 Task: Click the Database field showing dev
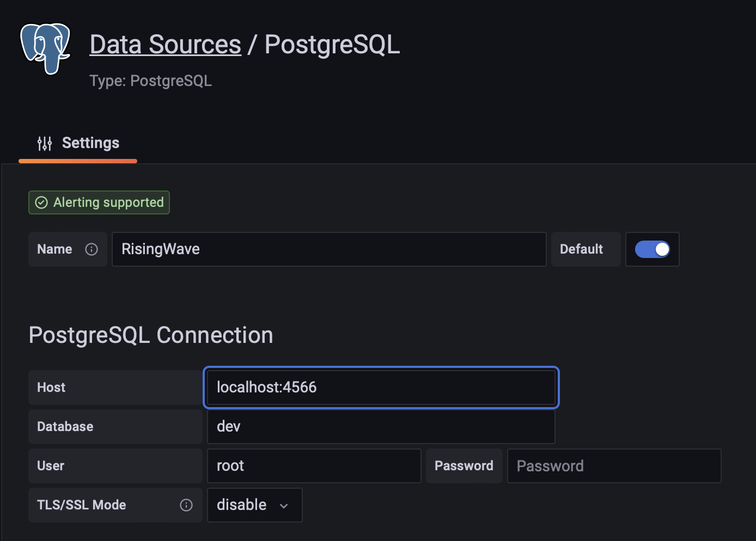(381, 427)
